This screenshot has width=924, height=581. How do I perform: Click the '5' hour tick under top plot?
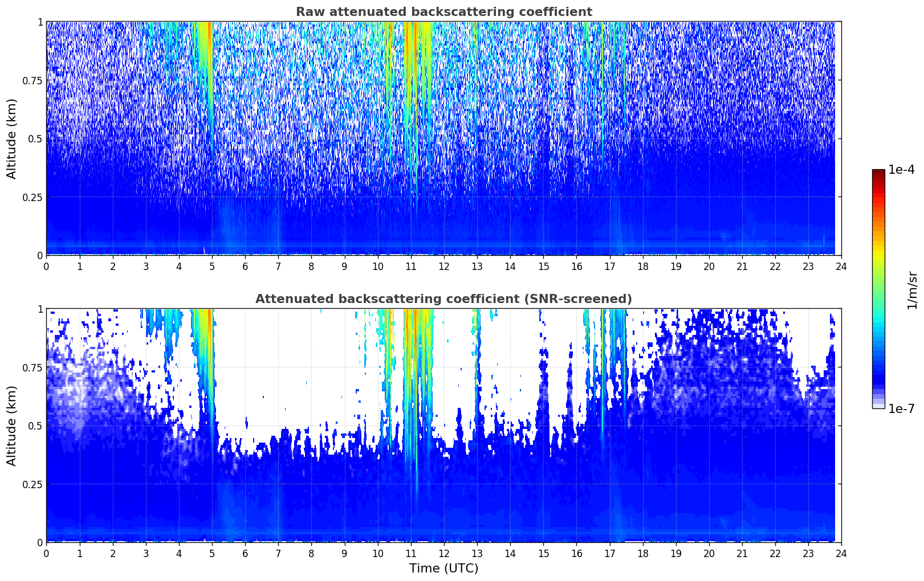pos(212,266)
